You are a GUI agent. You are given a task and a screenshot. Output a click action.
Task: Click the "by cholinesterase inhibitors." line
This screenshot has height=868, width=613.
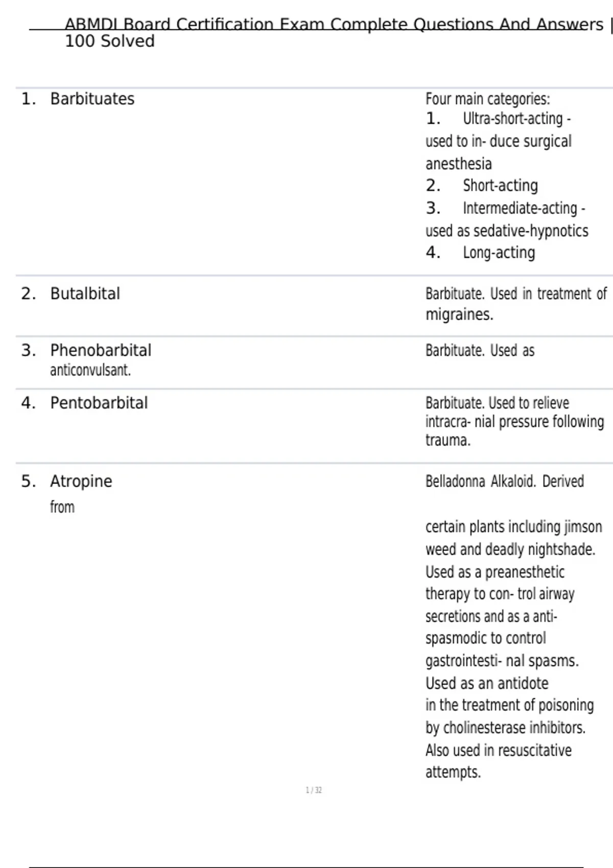[505, 728]
